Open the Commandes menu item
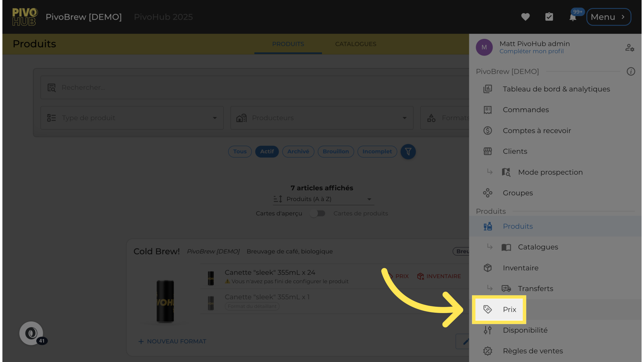 pos(555,110)
